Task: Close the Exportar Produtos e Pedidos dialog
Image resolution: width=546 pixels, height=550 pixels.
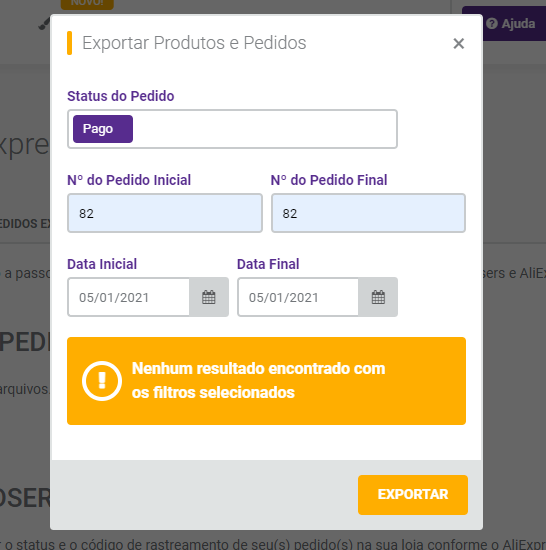Action: 458,44
